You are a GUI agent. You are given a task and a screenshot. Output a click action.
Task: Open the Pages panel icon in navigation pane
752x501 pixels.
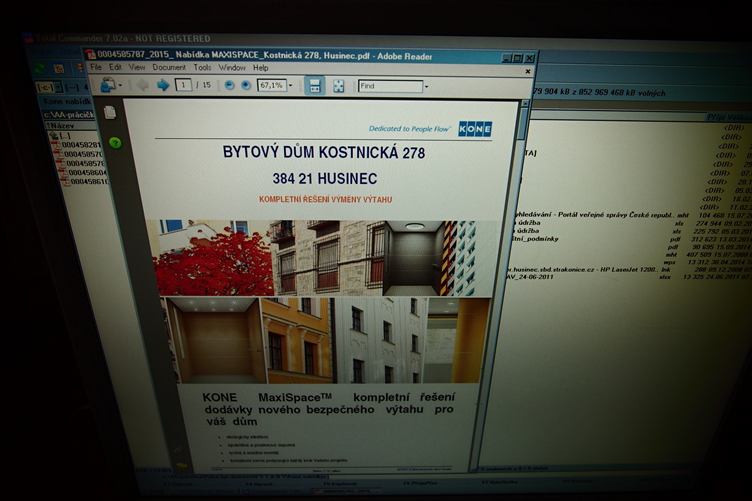tap(110, 113)
